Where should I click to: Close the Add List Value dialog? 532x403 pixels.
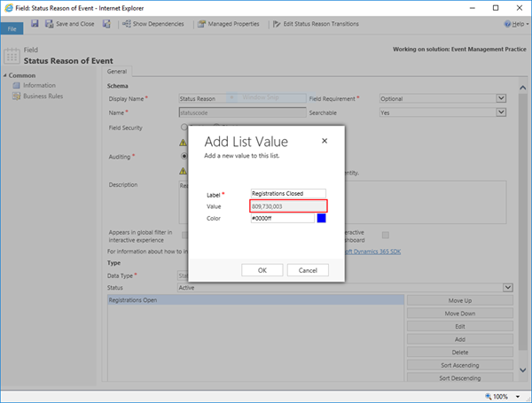325,141
